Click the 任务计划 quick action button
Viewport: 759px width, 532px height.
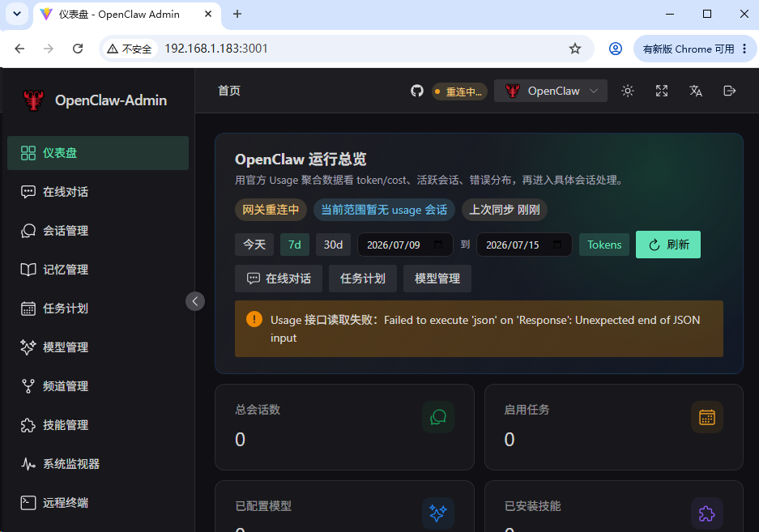[x=363, y=279]
